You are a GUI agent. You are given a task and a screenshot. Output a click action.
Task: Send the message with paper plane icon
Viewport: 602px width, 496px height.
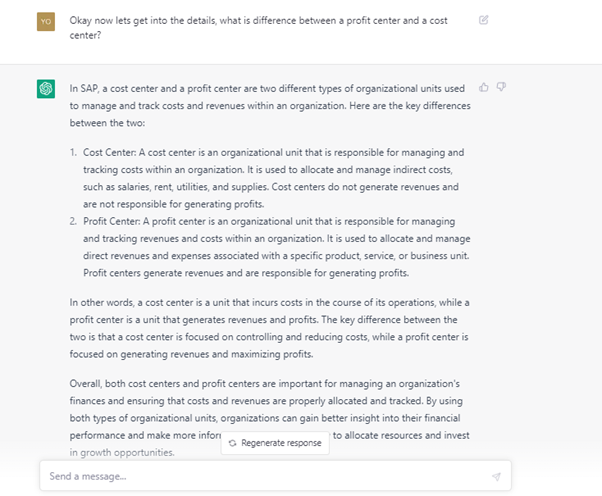[496, 476]
